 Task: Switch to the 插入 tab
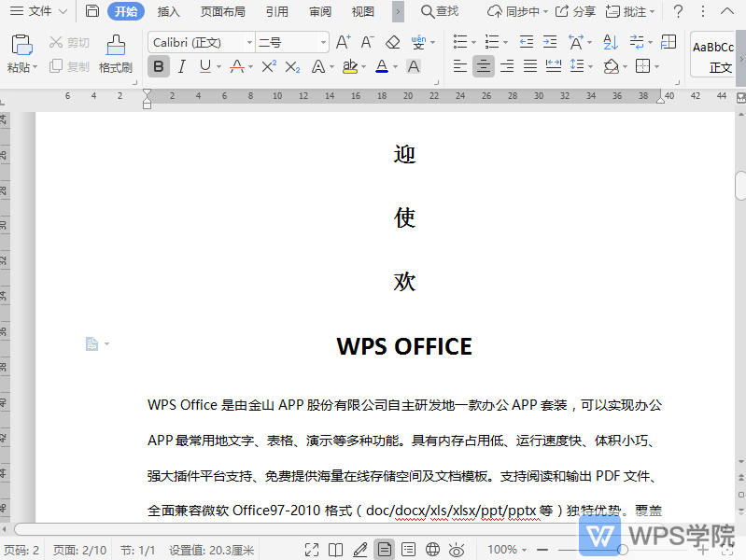(169, 11)
